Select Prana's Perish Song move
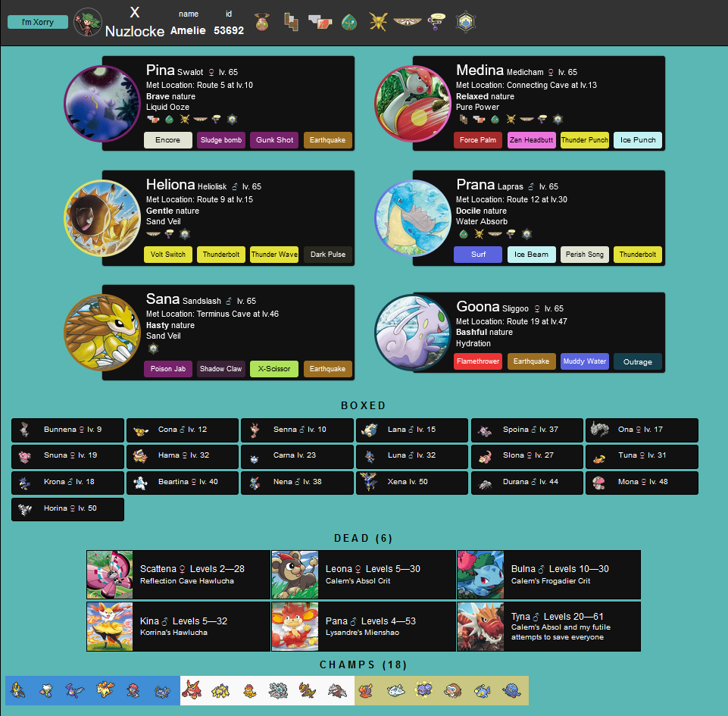The width and height of the screenshot is (728, 716). [x=585, y=255]
